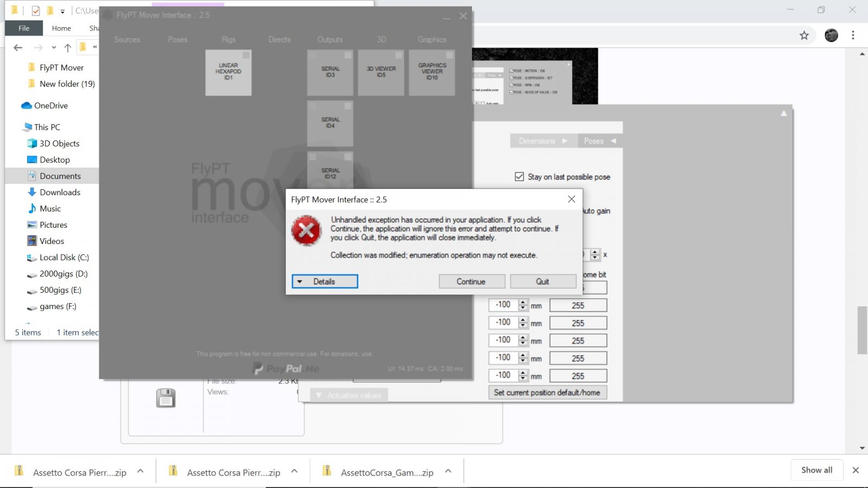Open New folder (19) in sidebar
868x488 pixels.
point(67,84)
